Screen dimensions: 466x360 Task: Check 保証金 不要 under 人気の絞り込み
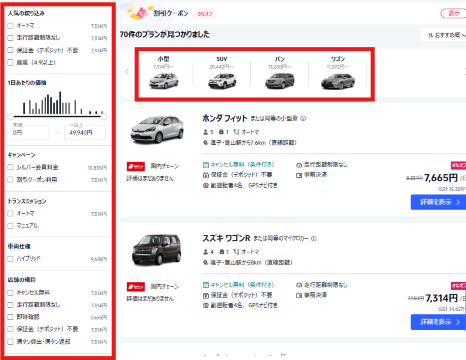click(10, 50)
